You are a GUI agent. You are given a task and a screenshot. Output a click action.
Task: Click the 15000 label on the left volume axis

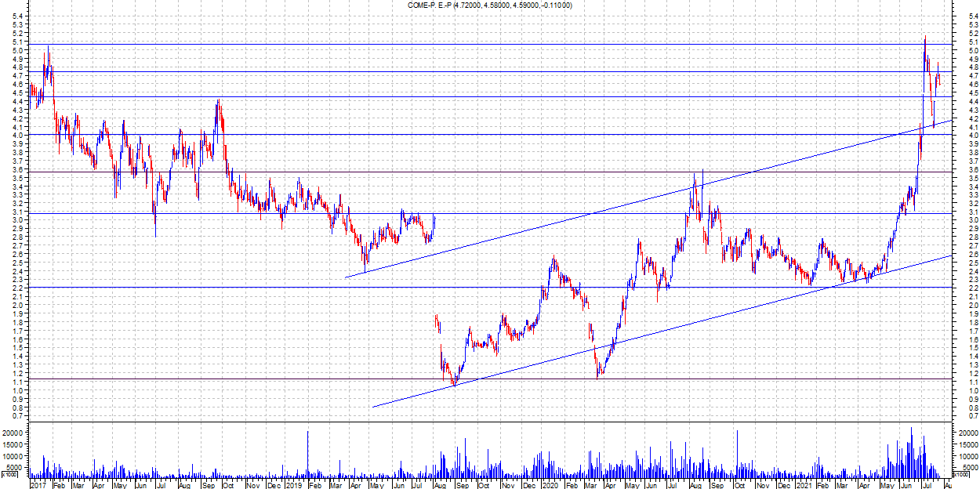pos(14,444)
